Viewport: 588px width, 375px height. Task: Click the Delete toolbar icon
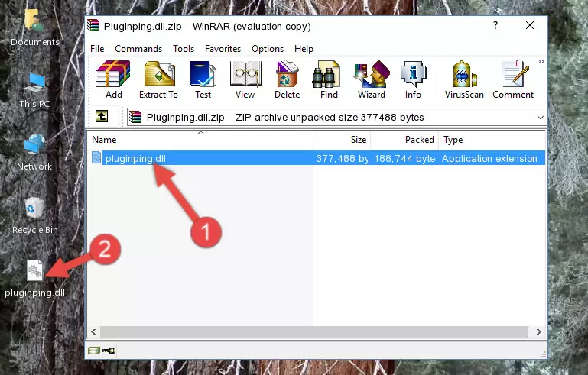pyautogui.click(x=288, y=79)
